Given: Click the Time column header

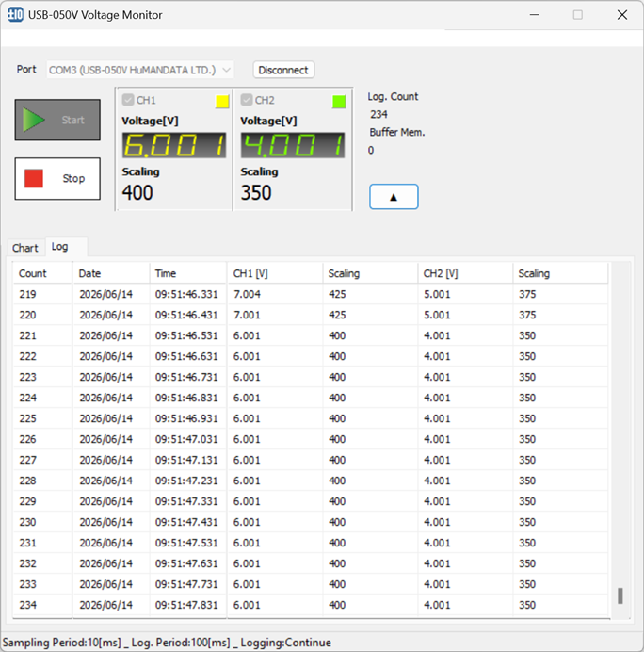Looking at the screenshot, I should pos(187,273).
